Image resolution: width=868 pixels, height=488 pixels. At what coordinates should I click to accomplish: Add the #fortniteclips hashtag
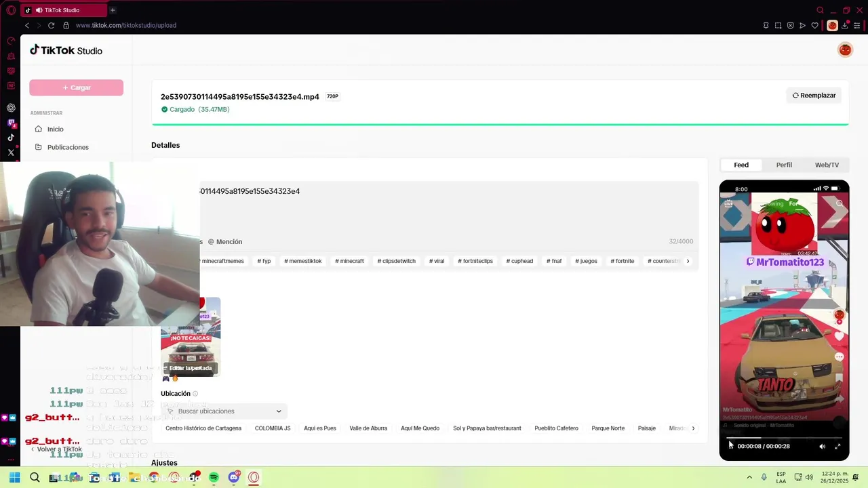click(x=475, y=261)
